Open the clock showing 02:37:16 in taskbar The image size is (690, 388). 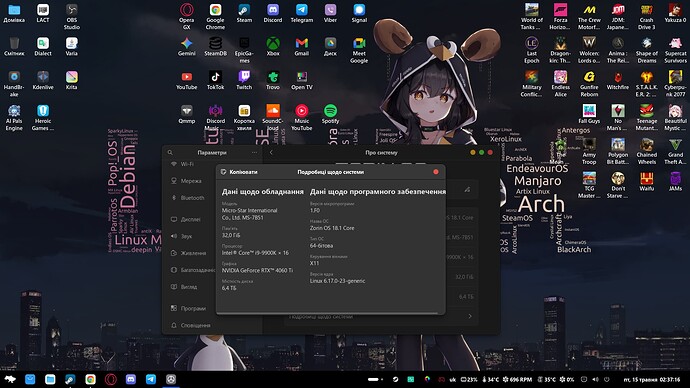point(652,379)
